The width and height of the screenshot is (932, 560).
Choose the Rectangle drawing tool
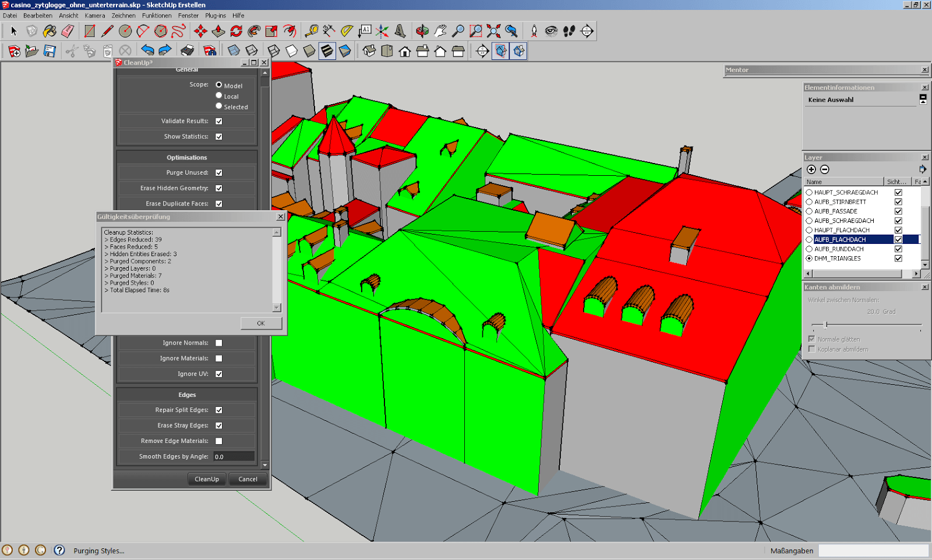90,31
